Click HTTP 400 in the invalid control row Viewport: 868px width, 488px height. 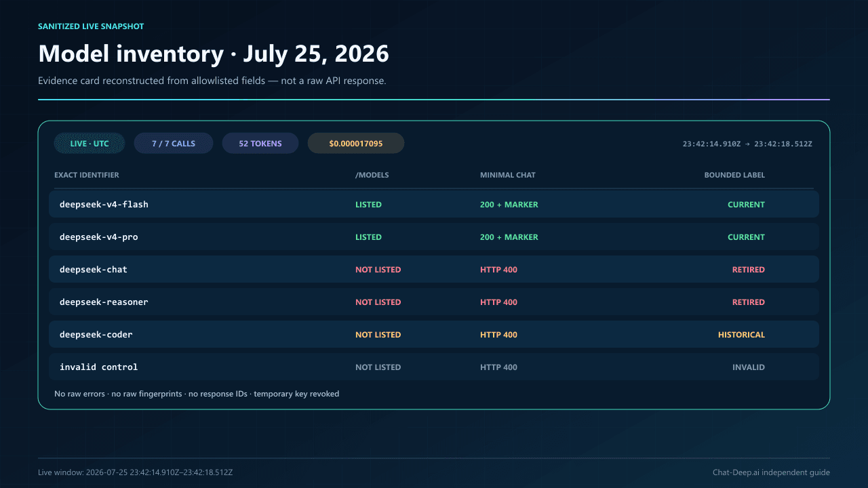click(498, 367)
